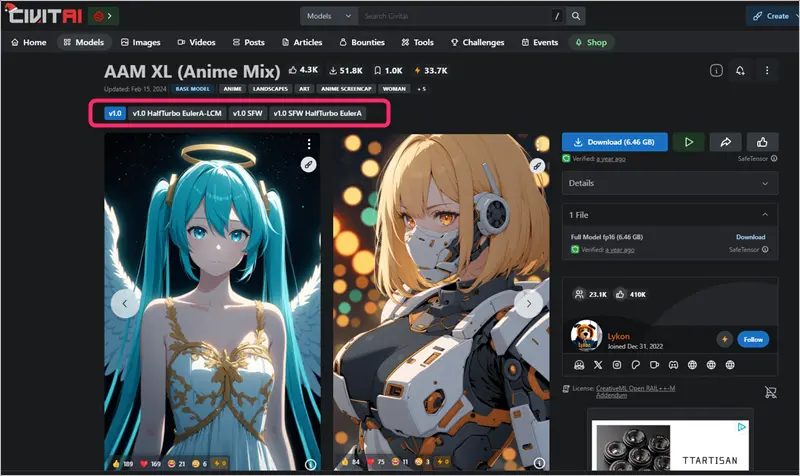Viewport: 800px width, 476px height.
Task: Go to the Images tab
Action: pos(140,43)
